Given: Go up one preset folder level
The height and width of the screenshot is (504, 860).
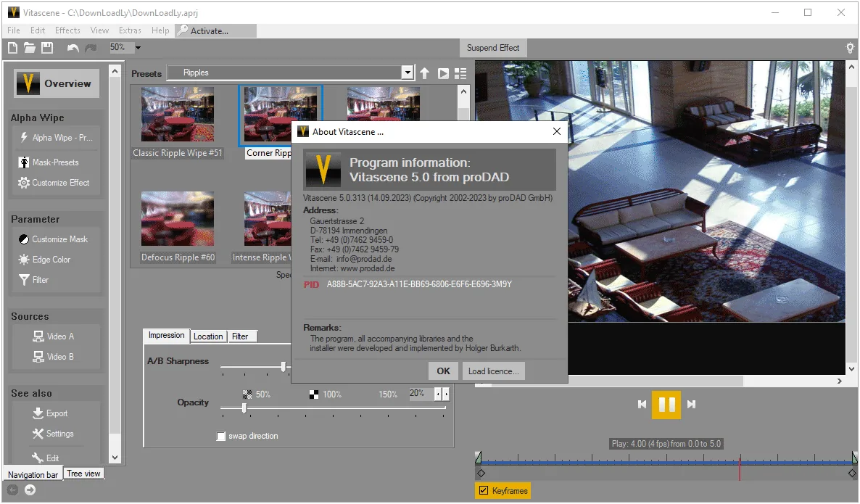Looking at the screenshot, I should pyautogui.click(x=424, y=73).
